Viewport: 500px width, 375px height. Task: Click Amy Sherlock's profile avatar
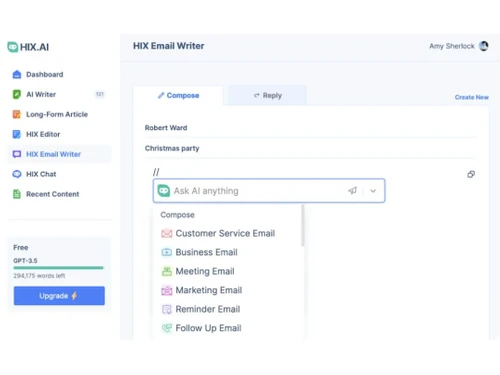[484, 46]
